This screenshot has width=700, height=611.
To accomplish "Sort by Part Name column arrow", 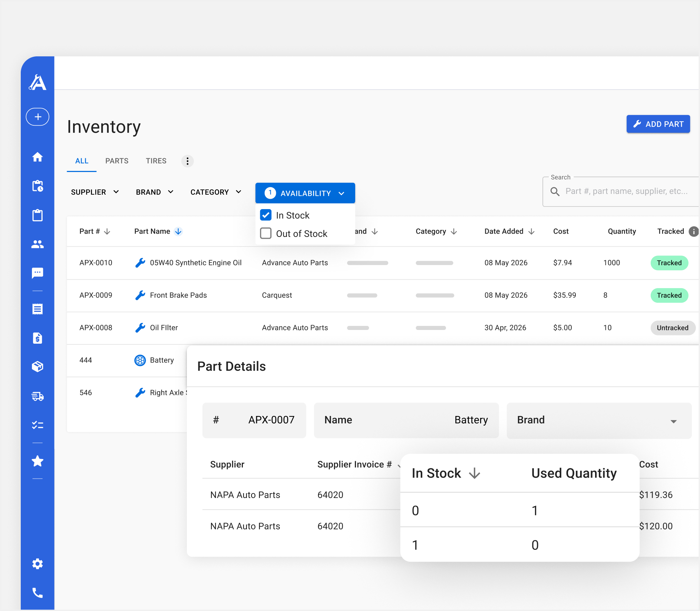I will [x=178, y=231].
